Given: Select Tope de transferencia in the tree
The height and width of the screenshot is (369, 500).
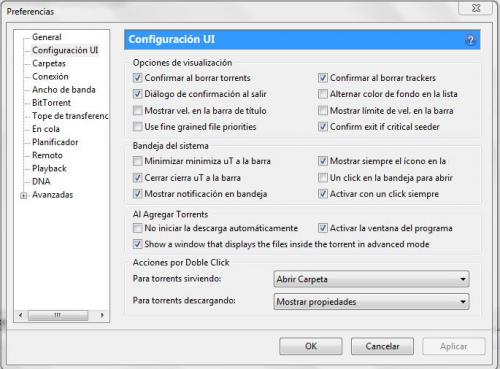Looking at the screenshot, I should [x=70, y=116].
